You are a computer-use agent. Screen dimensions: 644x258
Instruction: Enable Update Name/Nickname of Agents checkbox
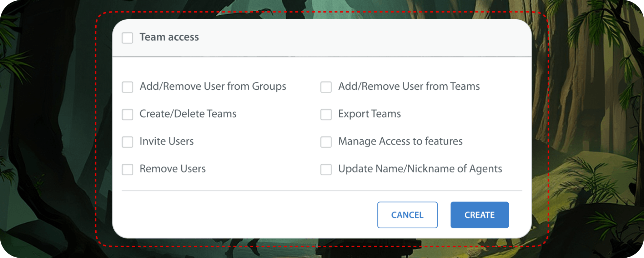click(326, 169)
